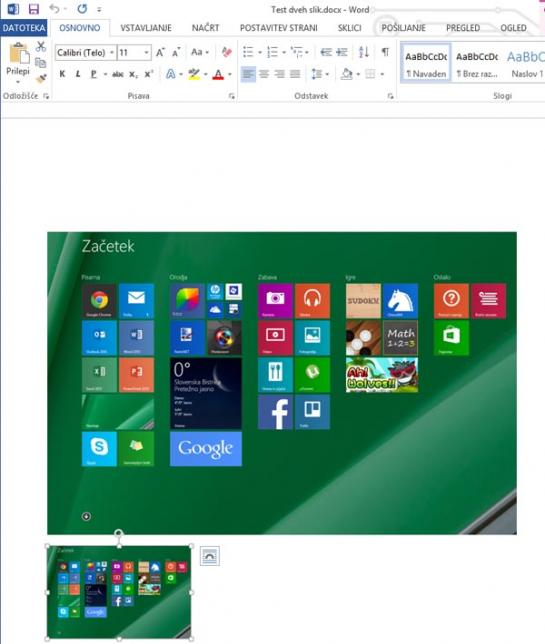545x644 pixels.
Task: Click the small selected screenshot image
Action: 119,592
